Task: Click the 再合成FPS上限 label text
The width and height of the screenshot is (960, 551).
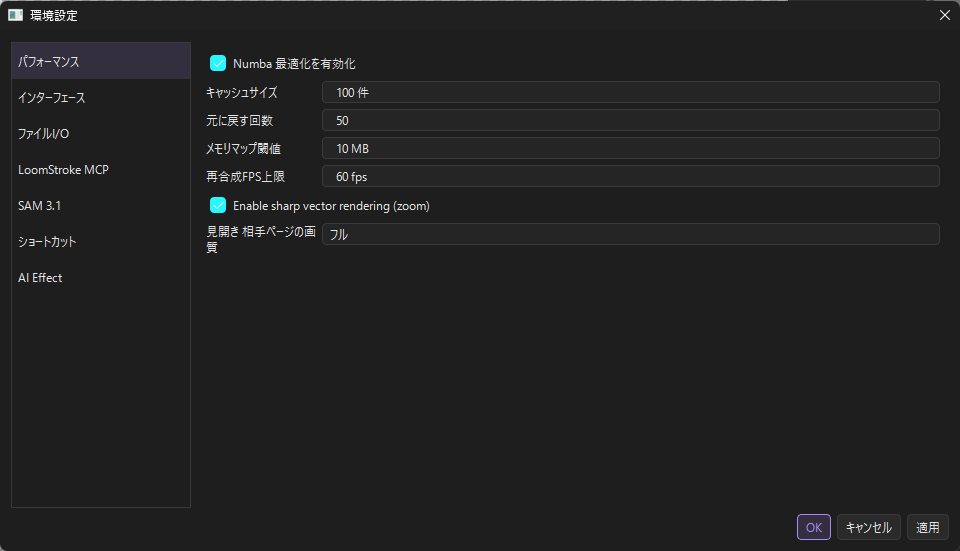Action: tap(246, 177)
